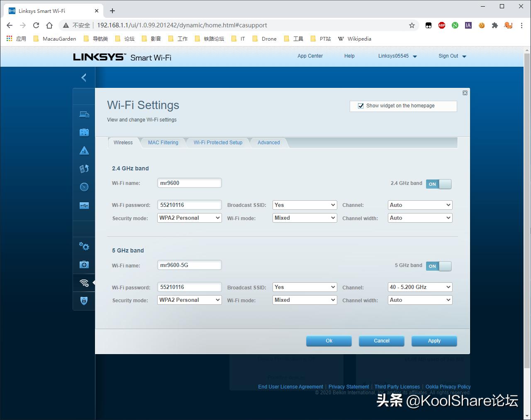This screenshot has height=420, width=531.
Task: Open Security shield lock icon
Action: point(84,301)
